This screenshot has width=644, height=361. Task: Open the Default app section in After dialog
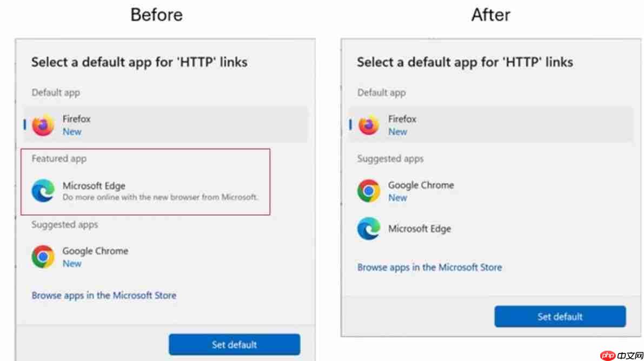click(x=381, y=92)
